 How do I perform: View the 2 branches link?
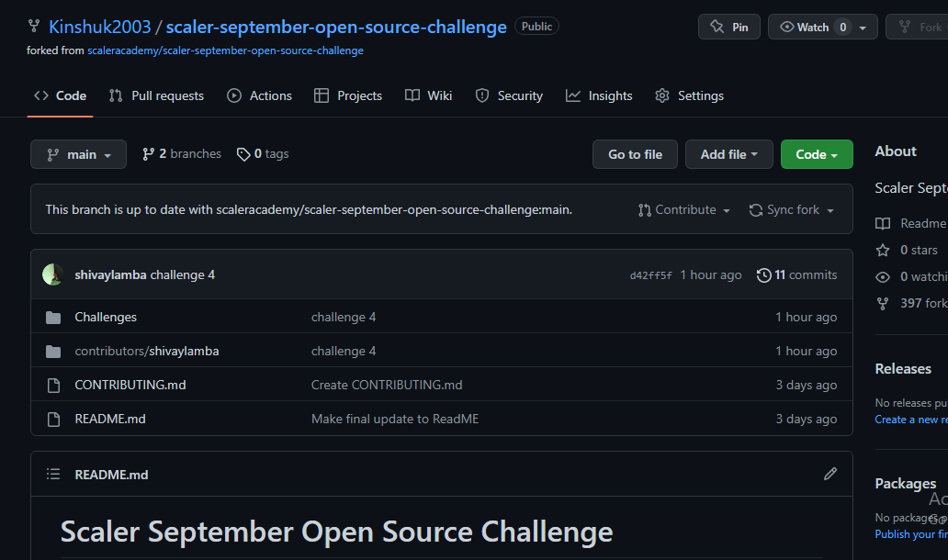coord(181,154)
